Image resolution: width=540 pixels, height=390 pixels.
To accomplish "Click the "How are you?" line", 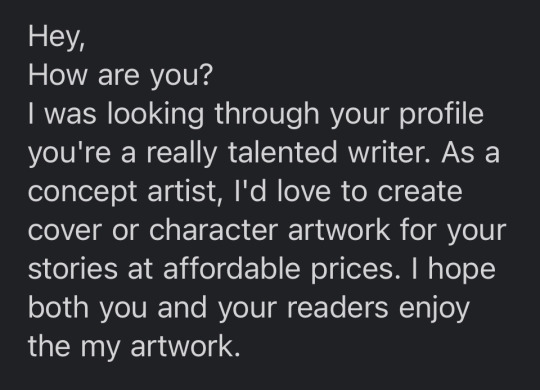I will 121,75.
